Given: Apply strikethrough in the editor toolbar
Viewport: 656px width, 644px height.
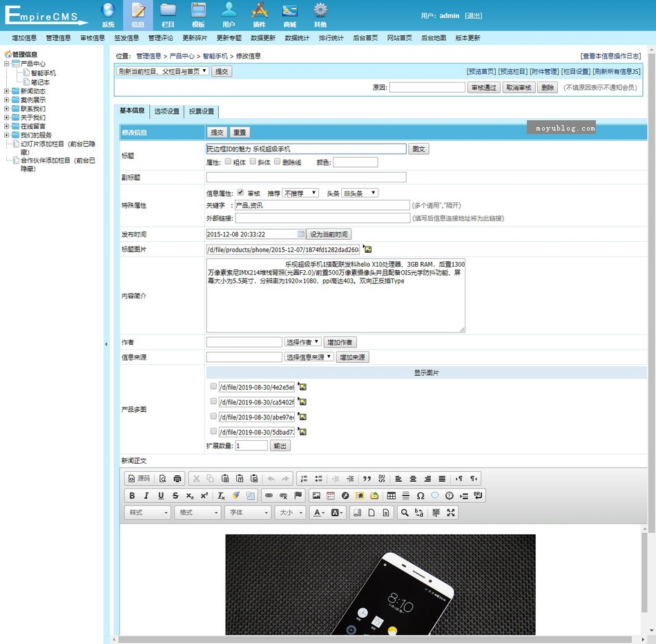Looking at the screenshot, I should click(175, 495).
